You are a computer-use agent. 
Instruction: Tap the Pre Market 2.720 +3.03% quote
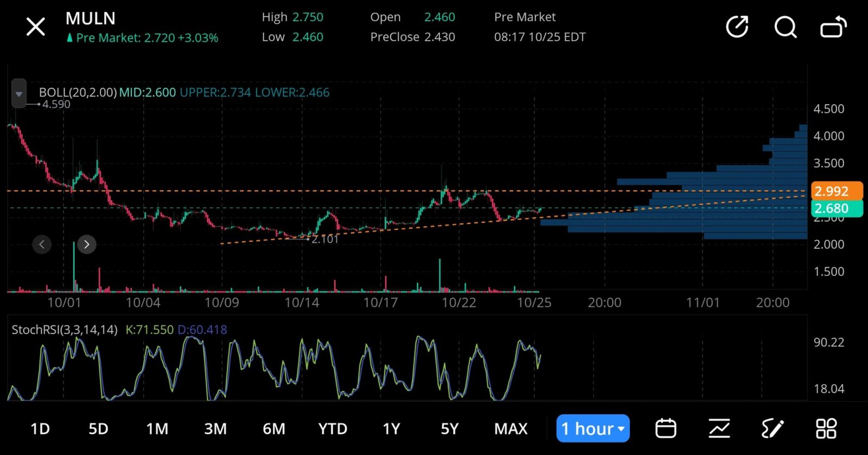tap(143, 38)
